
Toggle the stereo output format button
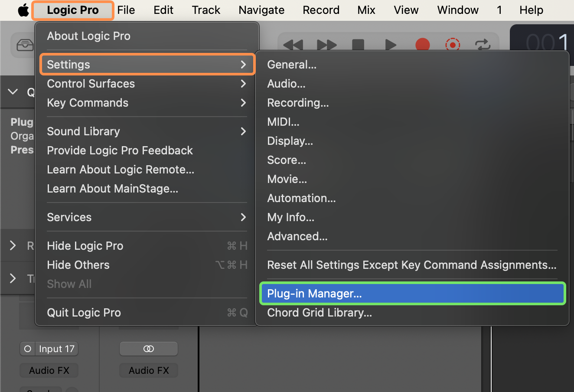[148, 348]
